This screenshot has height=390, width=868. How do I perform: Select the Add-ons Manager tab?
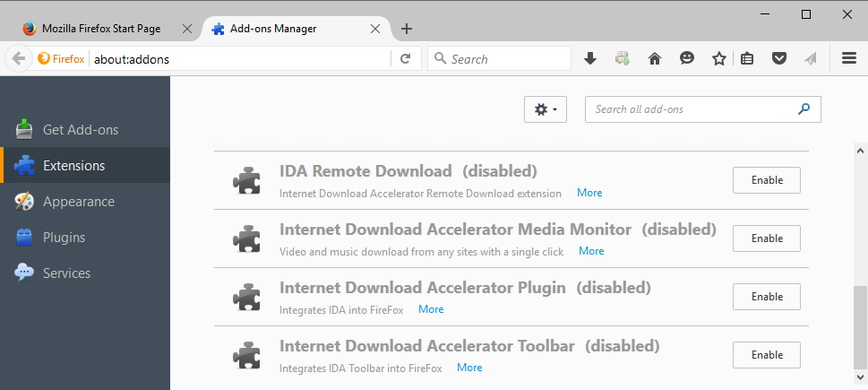297,29
